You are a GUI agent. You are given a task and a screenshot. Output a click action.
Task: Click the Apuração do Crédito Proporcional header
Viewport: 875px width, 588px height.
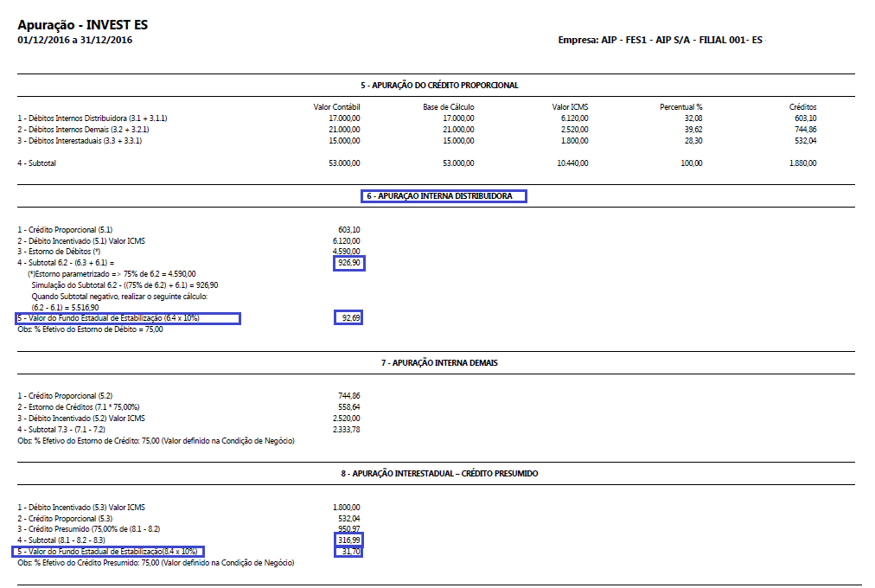(439, 86)
